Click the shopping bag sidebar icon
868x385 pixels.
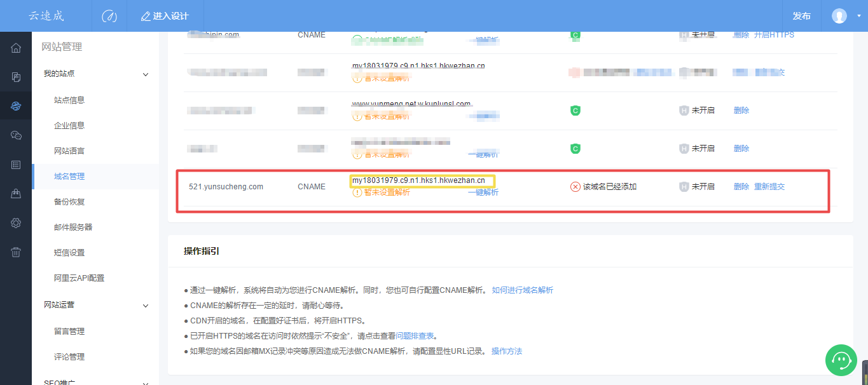pos(16,194)
